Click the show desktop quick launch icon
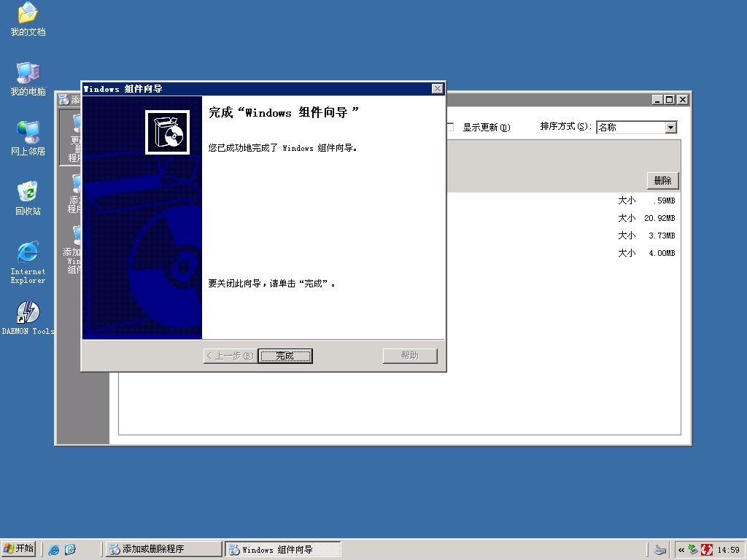Screen dimensions: 747x560 click(x=70, y=550)
